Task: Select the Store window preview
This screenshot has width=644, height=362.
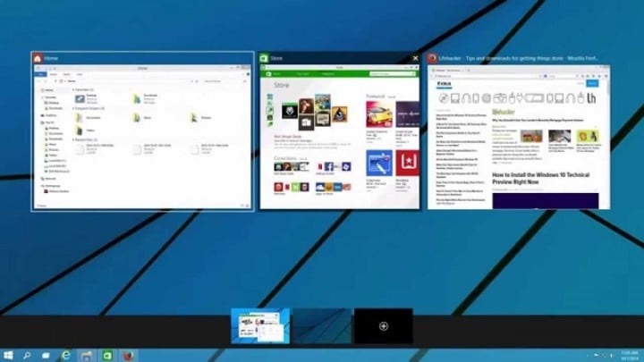Action: [340, 137]
